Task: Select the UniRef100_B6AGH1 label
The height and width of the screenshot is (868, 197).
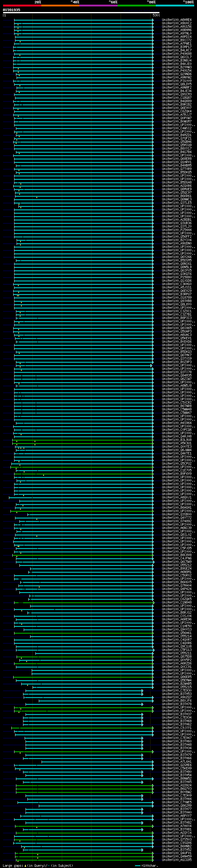Action: [x=177, y=507]
